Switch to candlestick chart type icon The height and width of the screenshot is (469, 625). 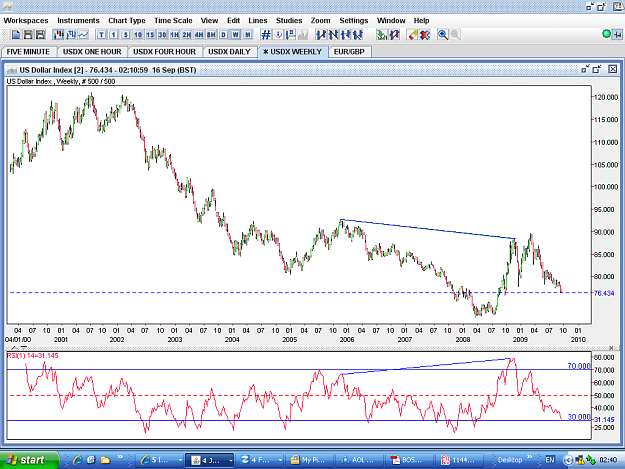click(59, 35)
